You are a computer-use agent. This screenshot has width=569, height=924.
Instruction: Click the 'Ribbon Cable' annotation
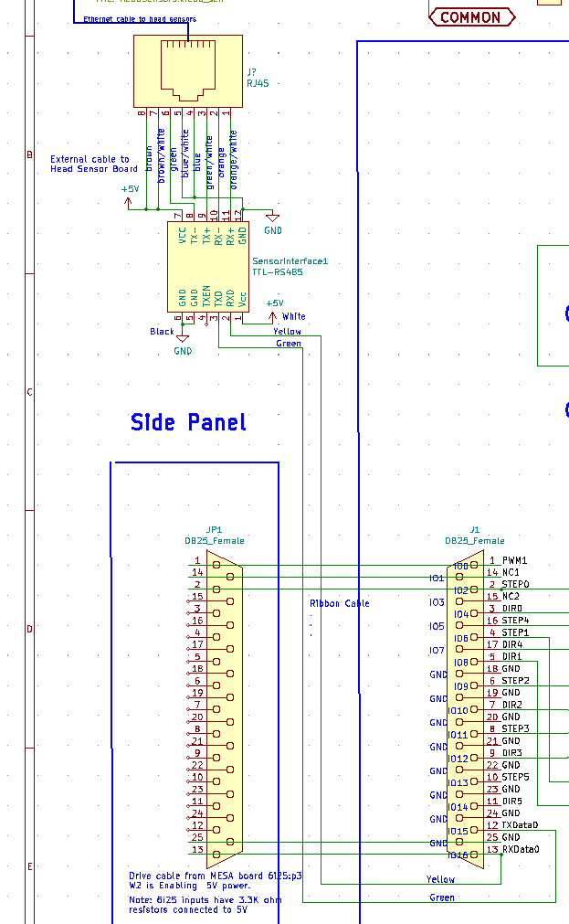click(340, 603)
